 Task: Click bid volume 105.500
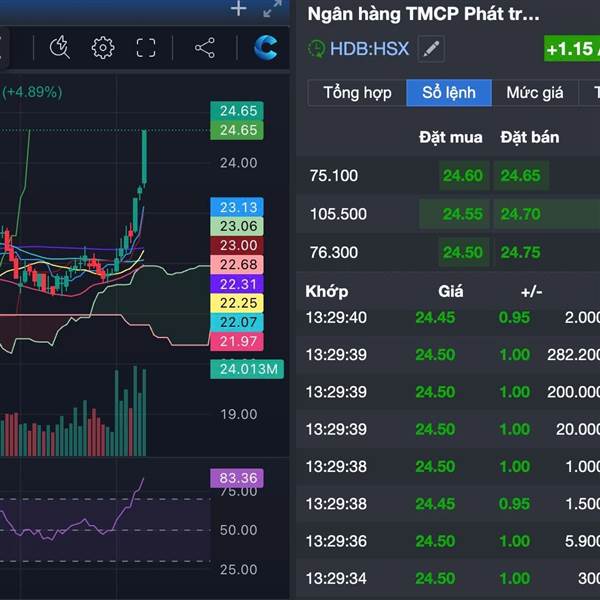[x=338, y=214]
